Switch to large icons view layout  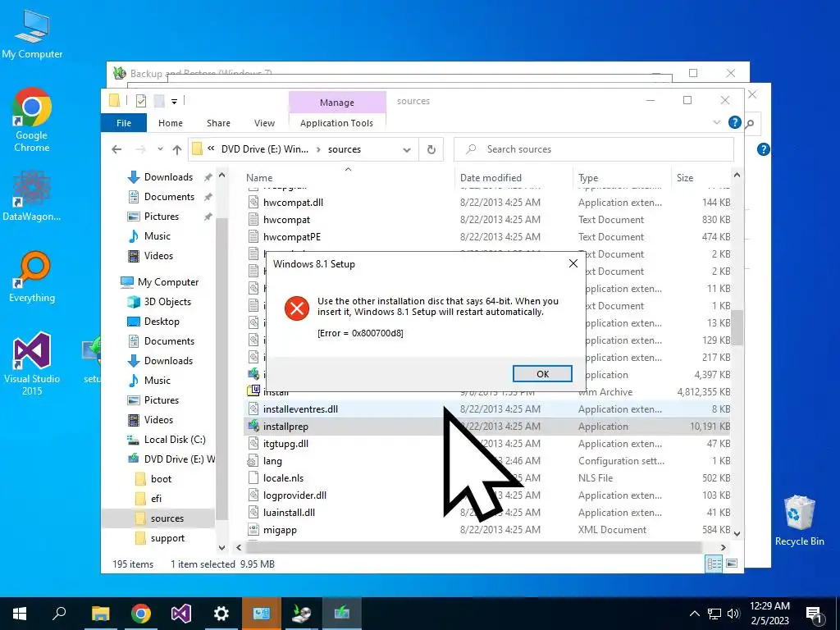(x=732, y=564)
